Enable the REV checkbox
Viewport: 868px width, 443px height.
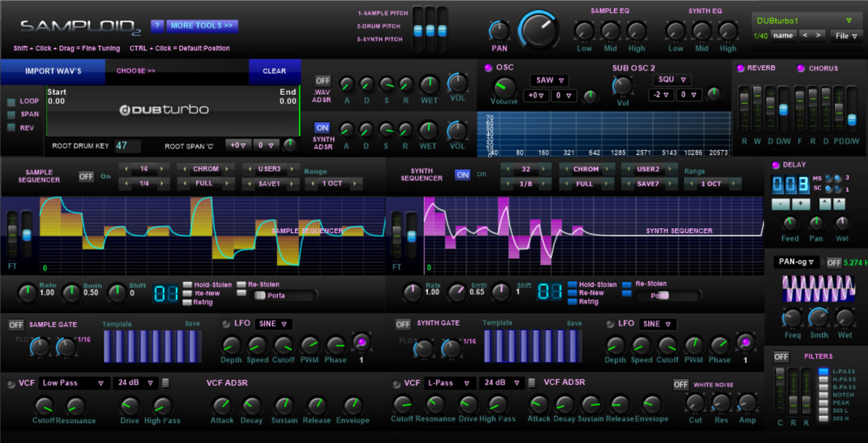pyautogui.click(x=11, y=127)
